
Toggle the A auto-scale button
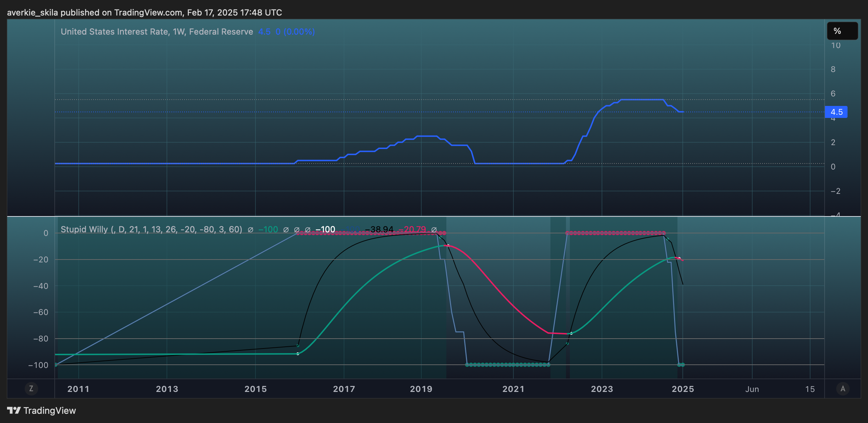pos(843,389)
